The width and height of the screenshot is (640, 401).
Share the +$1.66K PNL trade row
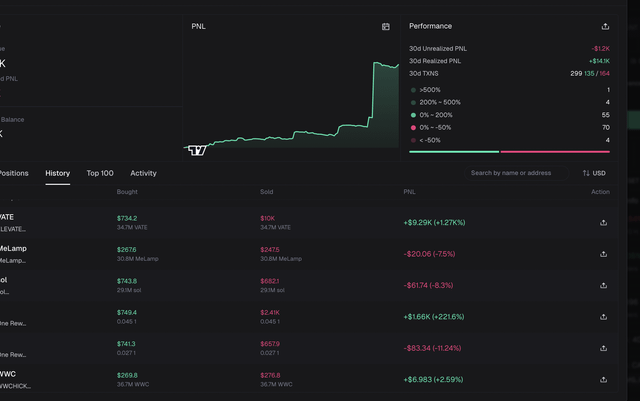(x=603, y=317)
